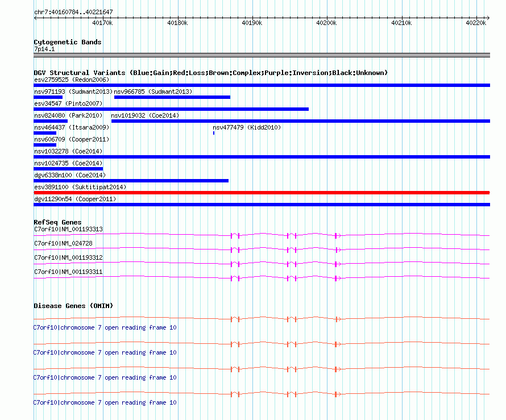Click the blue bar under nsv606709
Viewport: 506px width, 420px height.
click(45, 145)
